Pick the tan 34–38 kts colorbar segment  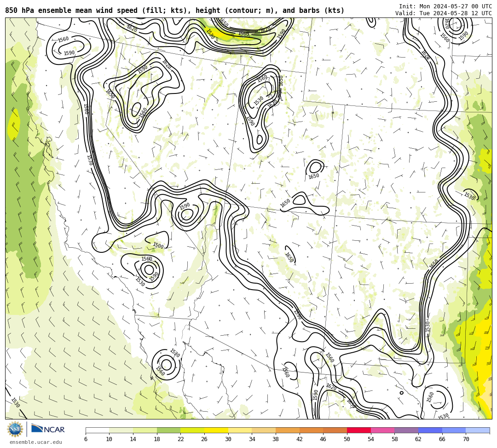coord(264,430)
